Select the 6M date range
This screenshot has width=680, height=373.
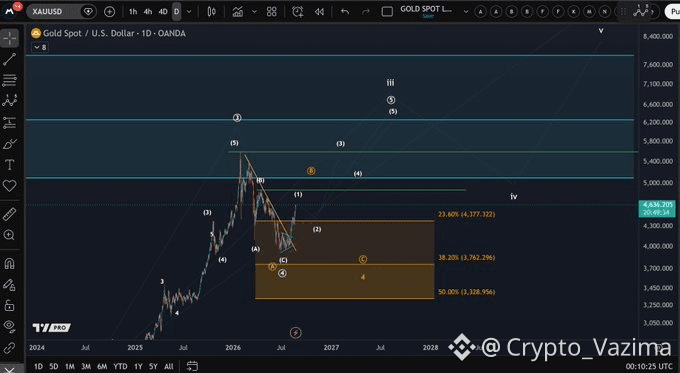102,366
